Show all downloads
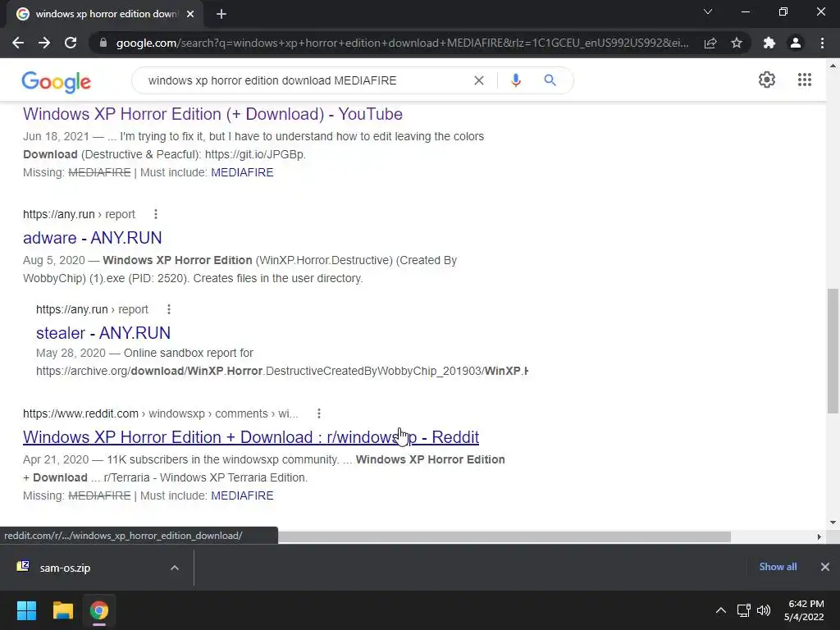The image size is (840, 630). point(778,567)
